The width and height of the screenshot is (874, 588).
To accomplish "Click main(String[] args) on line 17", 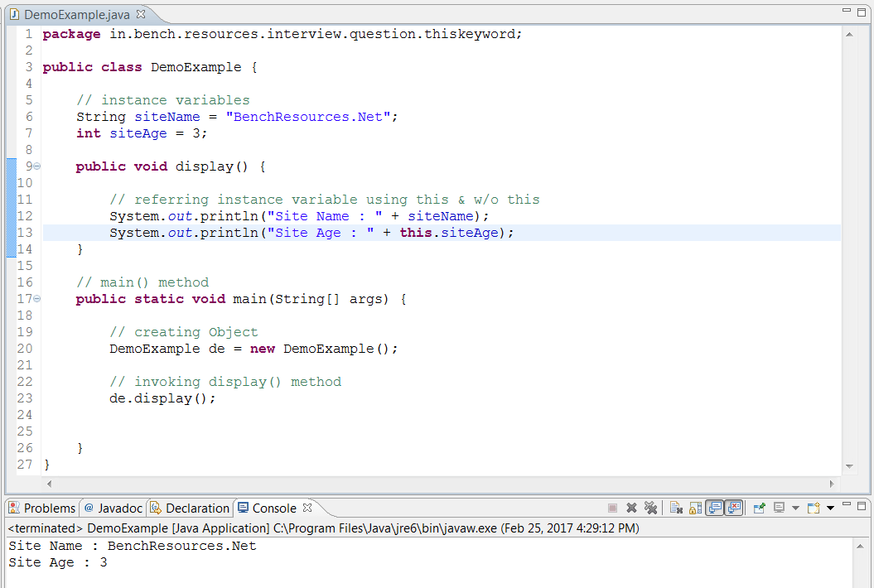I will click(x=311, y=299).
